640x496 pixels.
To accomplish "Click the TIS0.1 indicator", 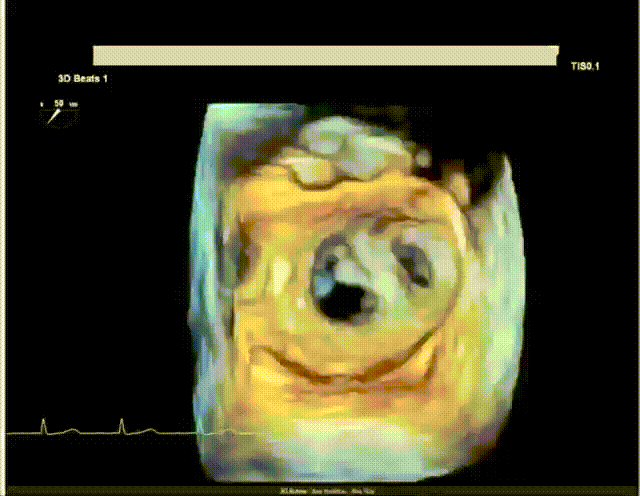I will click(585, 62).
